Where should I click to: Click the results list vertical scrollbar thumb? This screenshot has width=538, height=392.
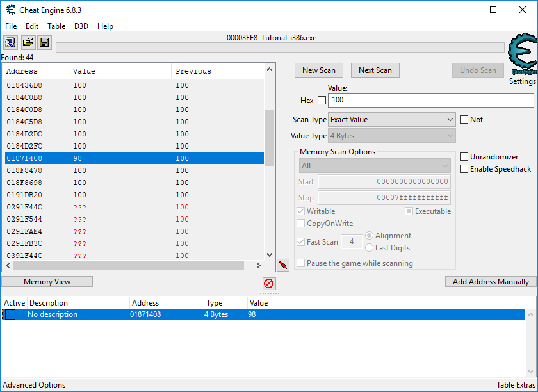pos(270,138)
